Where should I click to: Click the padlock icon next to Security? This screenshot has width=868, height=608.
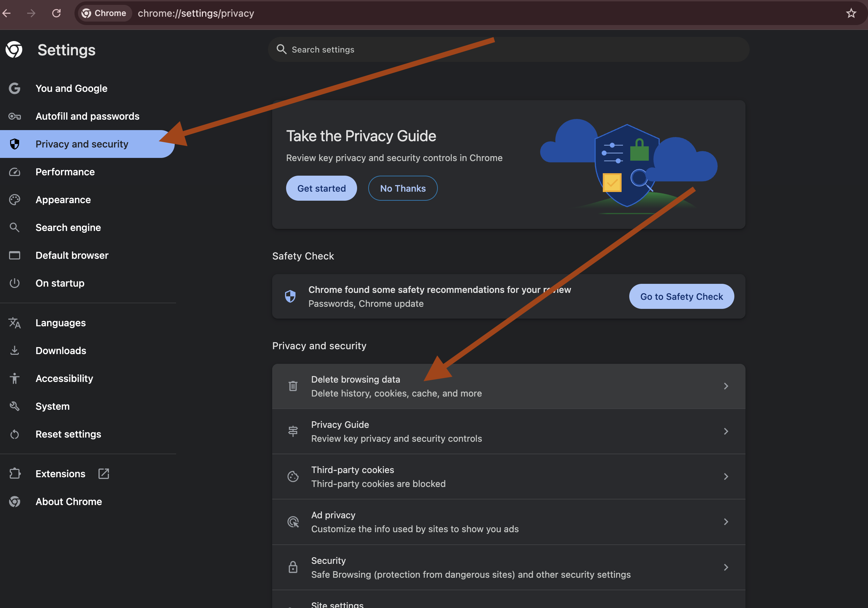(x=293, y=567)
